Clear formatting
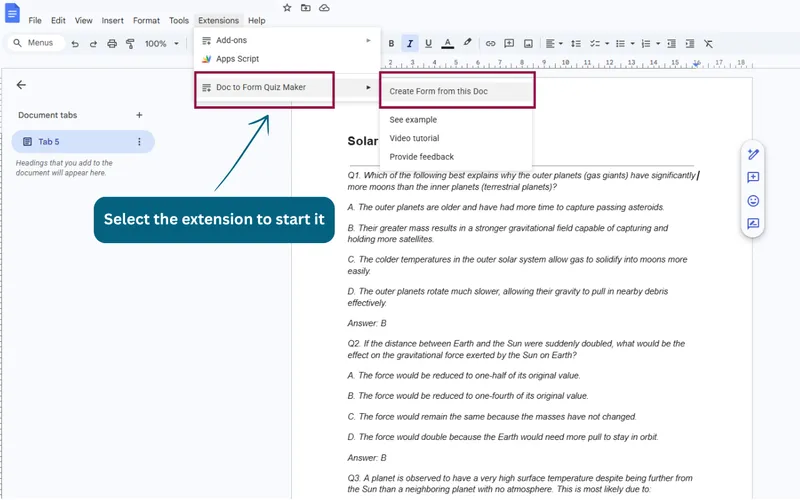The image size is (800, 500). tap(708, 44)
